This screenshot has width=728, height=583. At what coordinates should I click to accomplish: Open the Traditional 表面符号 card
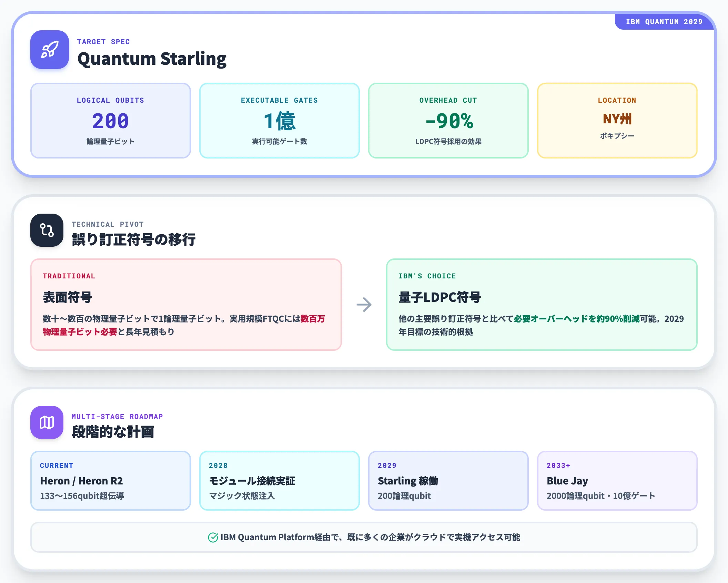coord(186,305)
